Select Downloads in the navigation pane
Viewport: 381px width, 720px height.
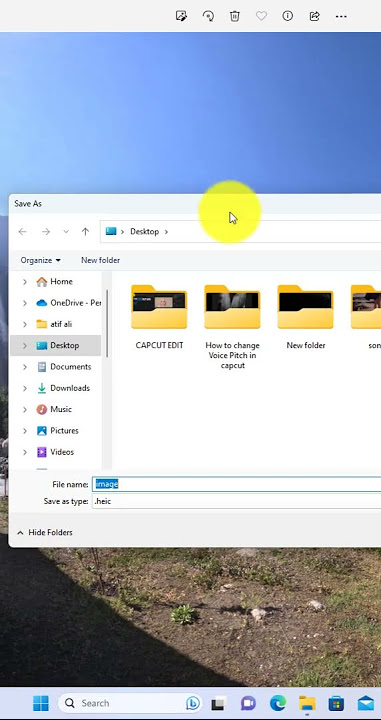pyautogui.click(x=63, y=388)
